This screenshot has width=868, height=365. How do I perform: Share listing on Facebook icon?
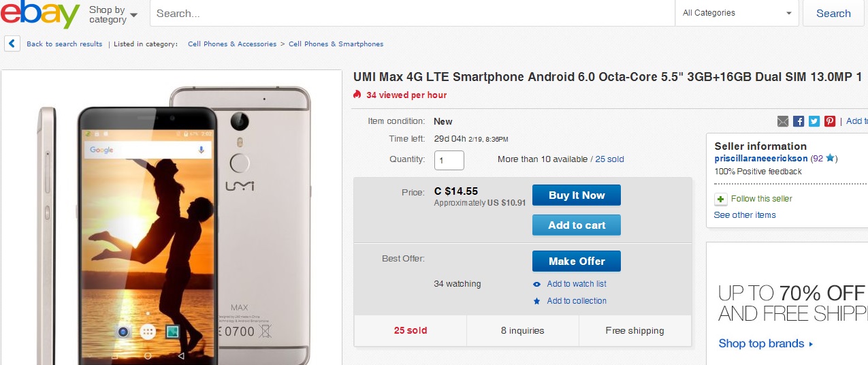[x=799, y=121]
